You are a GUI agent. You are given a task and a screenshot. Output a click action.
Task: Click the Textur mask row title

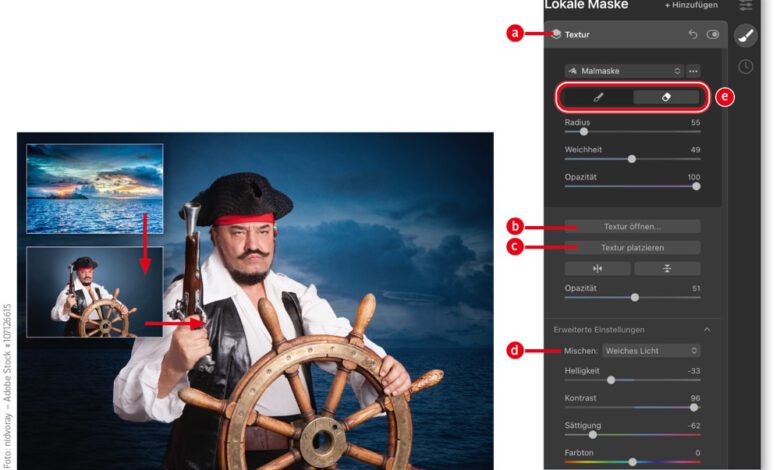[577, 35]
